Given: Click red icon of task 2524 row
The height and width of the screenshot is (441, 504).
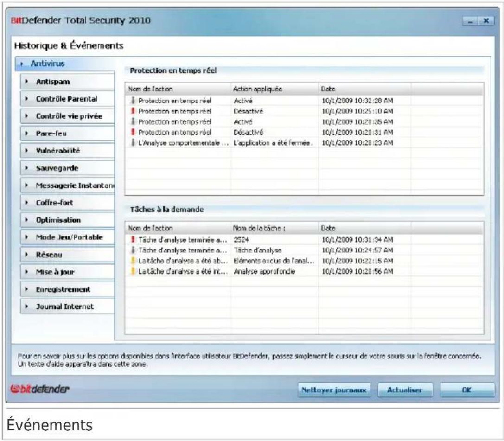Looking at the screenshot, I should coord(133,239).
